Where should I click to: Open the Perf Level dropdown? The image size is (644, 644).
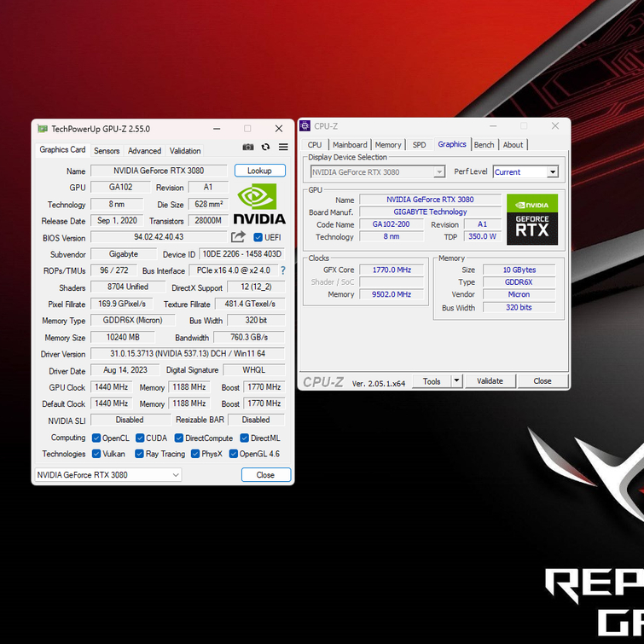pos(552,172)
